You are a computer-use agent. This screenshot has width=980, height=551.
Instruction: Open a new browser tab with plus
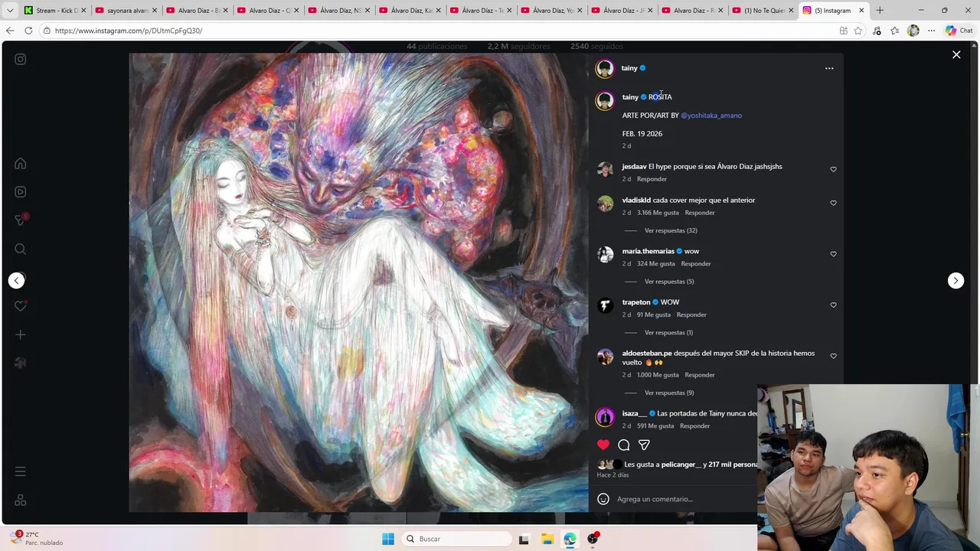coord(880,10)
